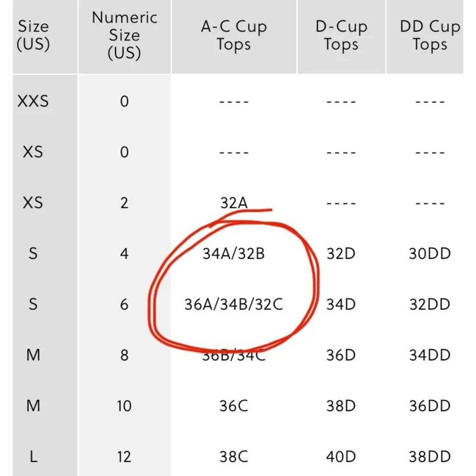476x476 pixels.
Task: Select the 40D cup size cell
Action: coord(341,457)
